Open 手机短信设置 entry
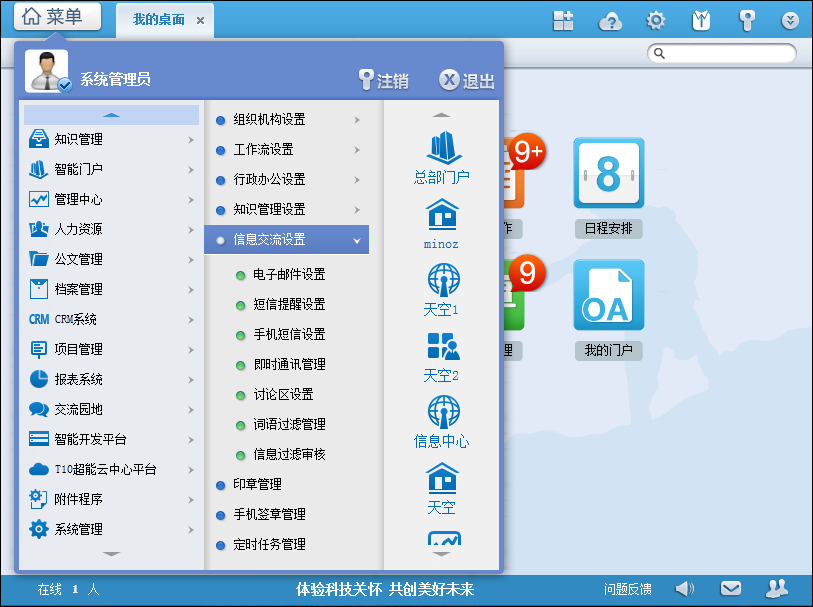Viewport: 813px width, 607px height. tap(289, 334)
